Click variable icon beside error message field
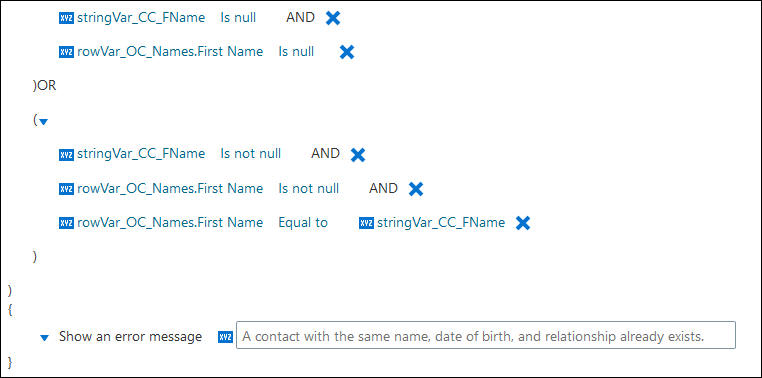The height and width of the screenshot is (378, 762). tap(225, 337)
